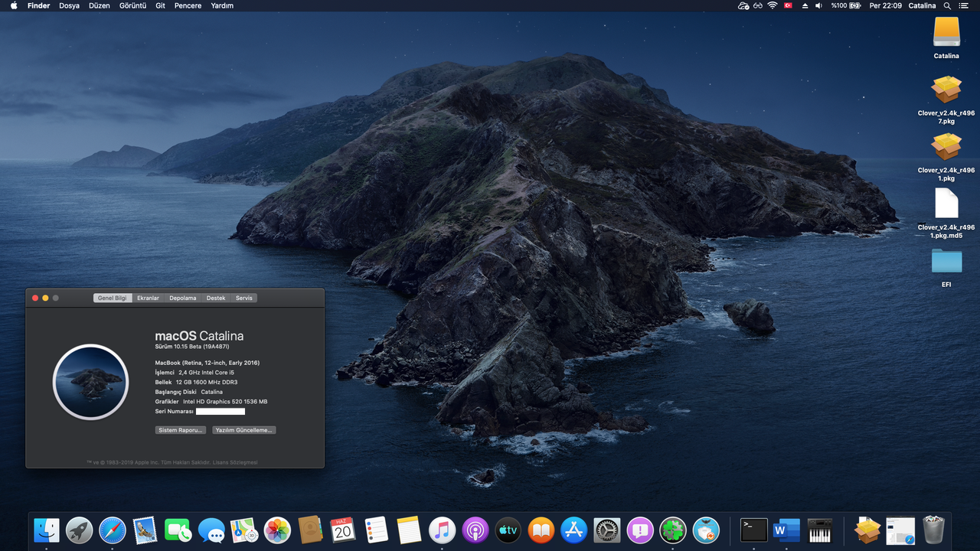Image resolution: width=980 pixels, height=551 pixels.
Task: Launch Music app from dock
Action: click(x=442, y=530)
